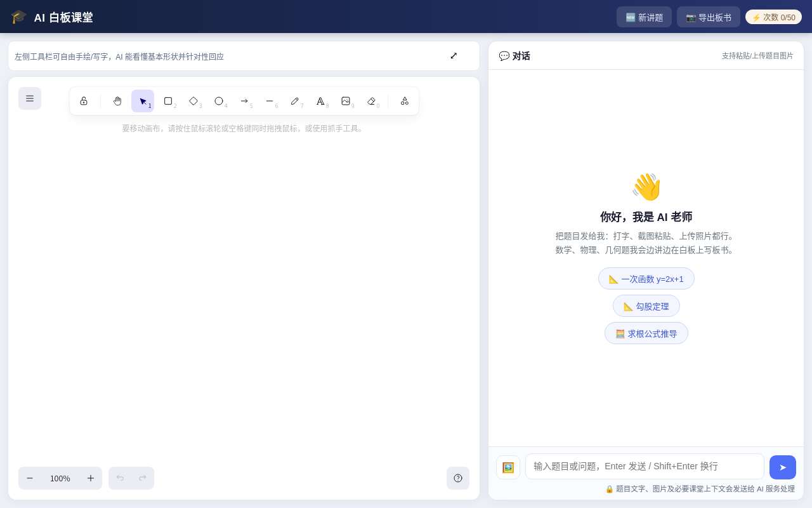Upload a problem image via picture icon
Viewport: 812px width, 508px height.
[508, 467]
